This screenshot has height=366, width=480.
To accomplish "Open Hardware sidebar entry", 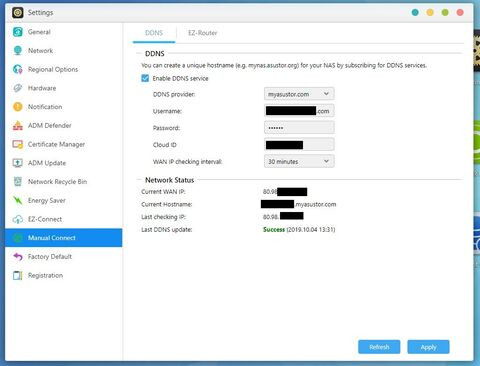I will pyautogui.click(x=42, y=88).
